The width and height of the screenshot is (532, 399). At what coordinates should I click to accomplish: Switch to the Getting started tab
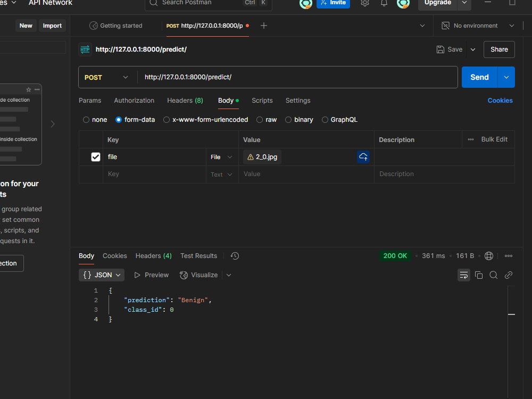click(x=115, y=26)
